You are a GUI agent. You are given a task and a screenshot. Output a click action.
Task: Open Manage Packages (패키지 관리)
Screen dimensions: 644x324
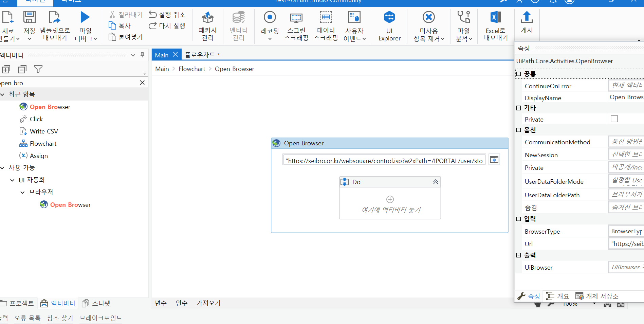pos(207,25)
